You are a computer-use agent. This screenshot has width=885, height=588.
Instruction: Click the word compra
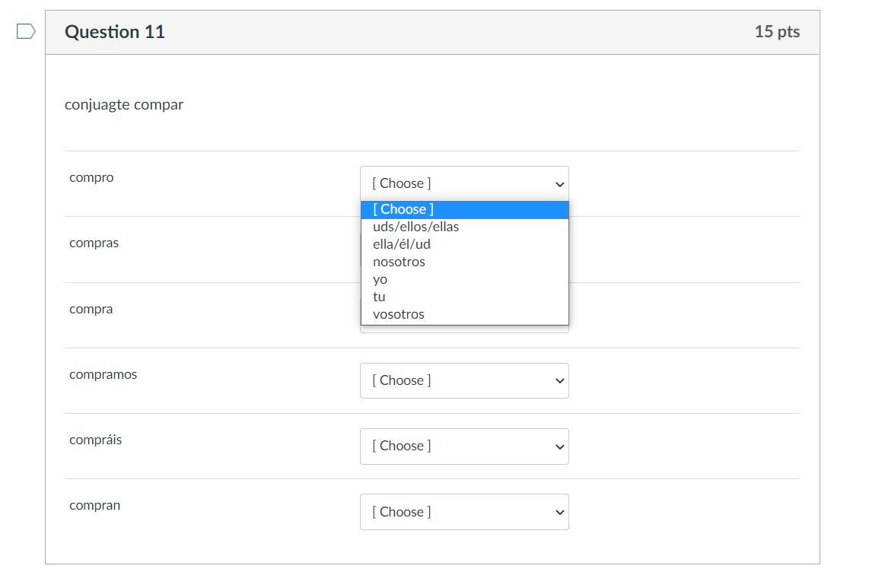pyautogui.click(x=91, y=310)
